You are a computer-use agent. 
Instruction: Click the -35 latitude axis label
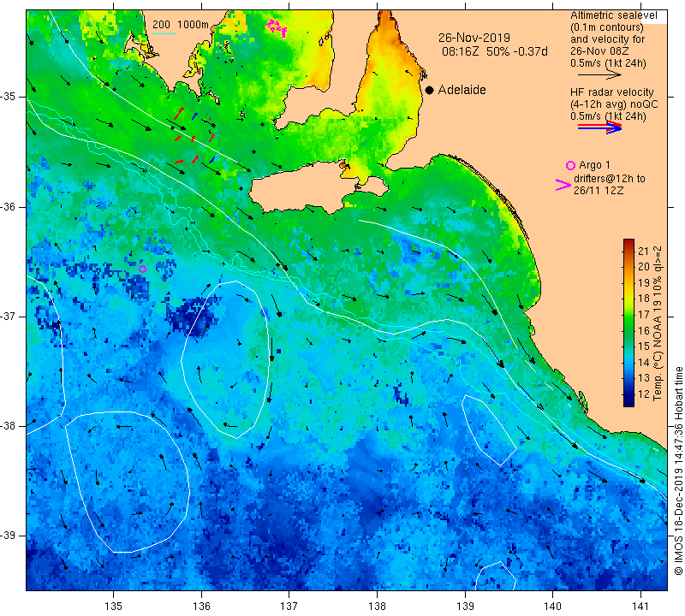point(9,97)
